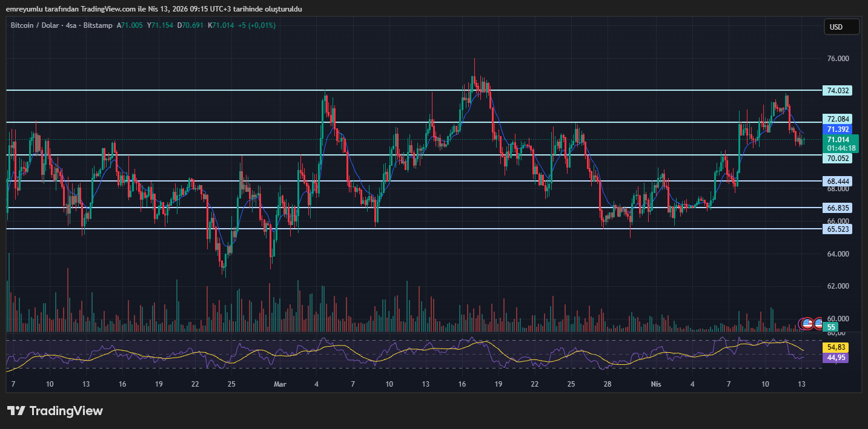Select the 70.052 support price label
The image size is (868, 429).
pyautogui.click(x=838, y=158)
